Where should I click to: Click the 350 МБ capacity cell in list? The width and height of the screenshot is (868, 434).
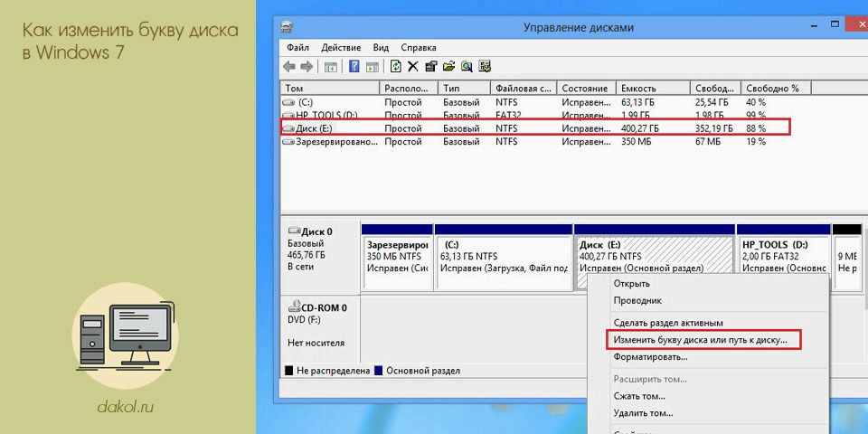tap(636, 142)
